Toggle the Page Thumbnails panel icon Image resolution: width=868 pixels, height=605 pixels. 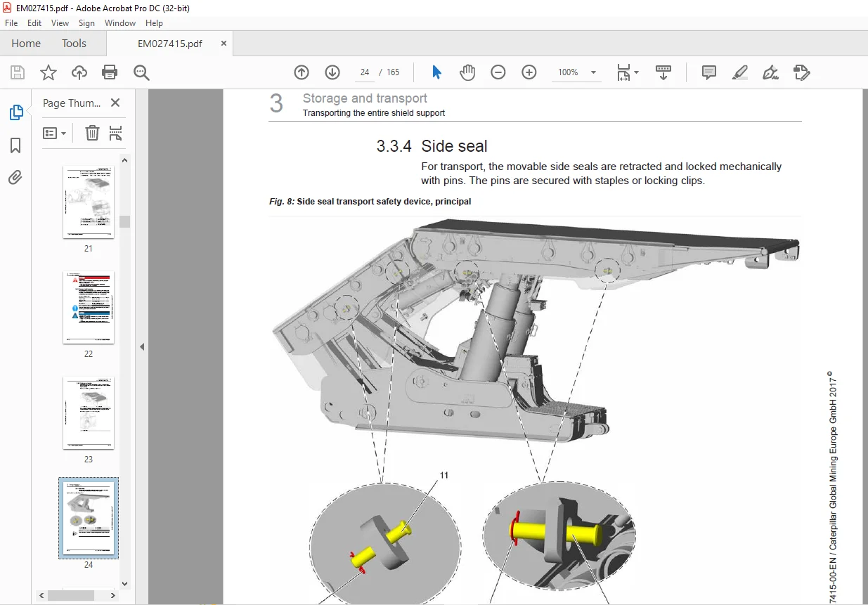(x=15, y=112)
